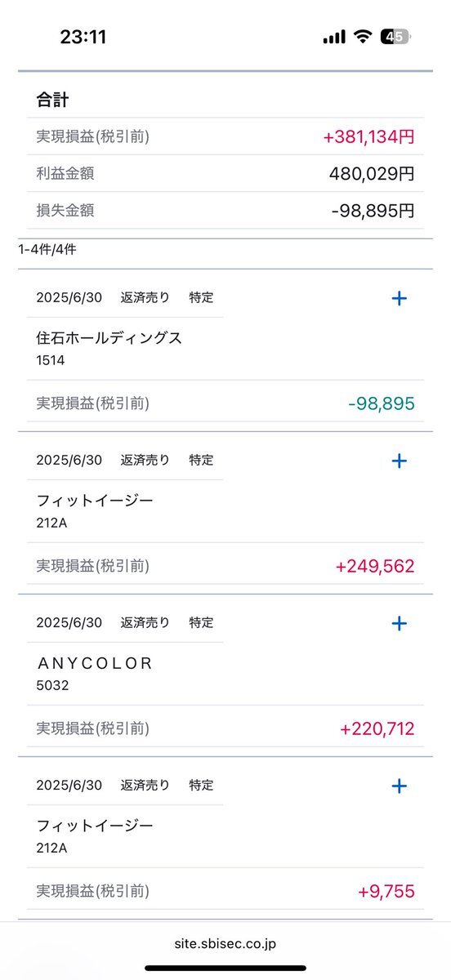The image size is (451, 980).
Task: Tap the total +381,134円 realized profit
Action: (368, 137)
